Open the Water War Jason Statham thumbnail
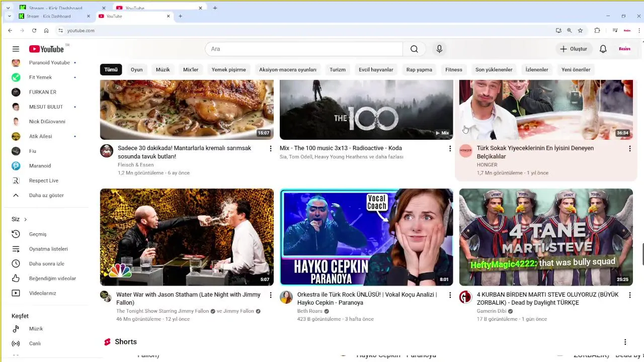The height and width of the screenshot is (362, 644). [187, 237]
